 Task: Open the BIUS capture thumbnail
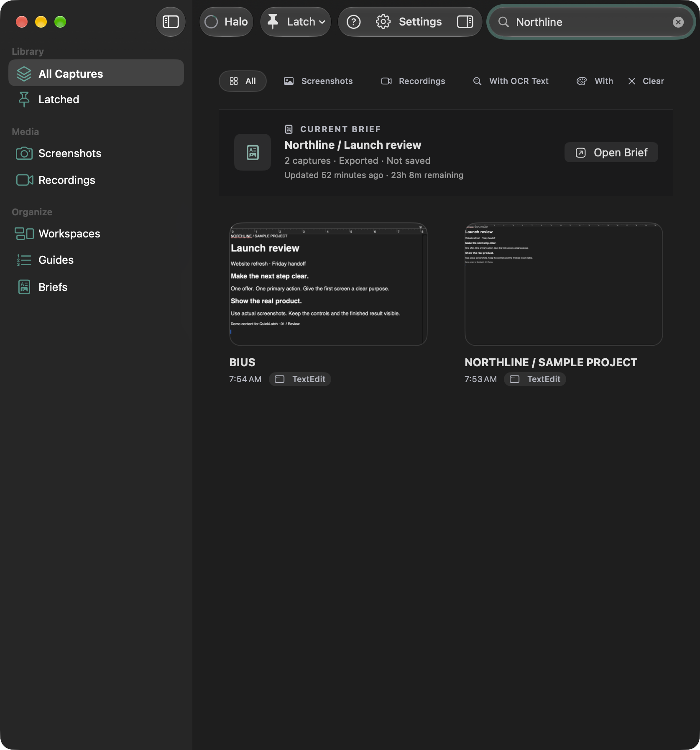[328, 284]
